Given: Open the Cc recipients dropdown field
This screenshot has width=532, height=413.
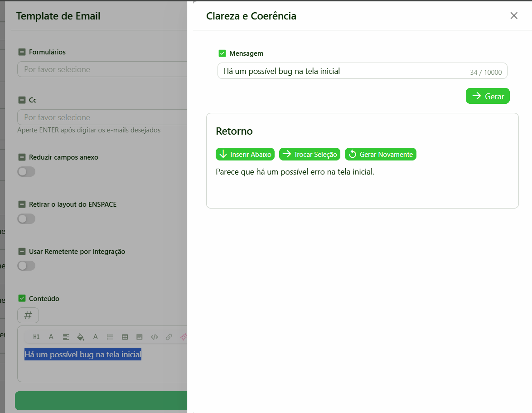Looking at the screenshot, I should pyautogui.click(x=102, y=117).
